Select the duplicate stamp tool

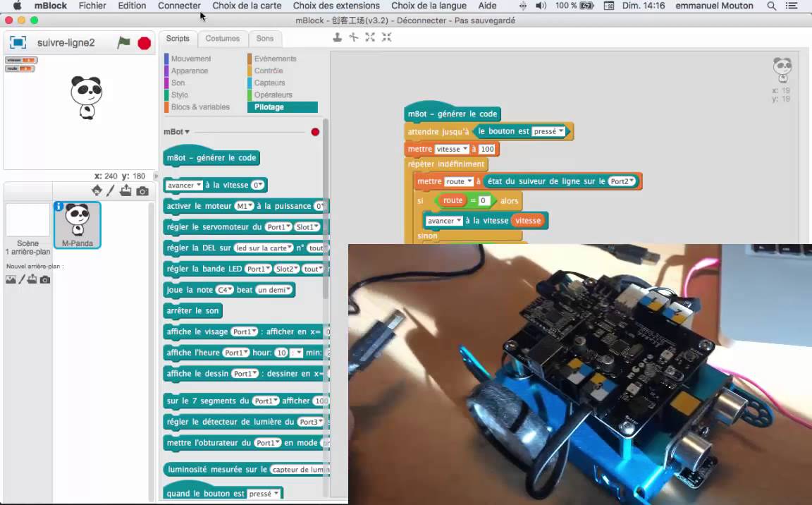pos(337,37)
